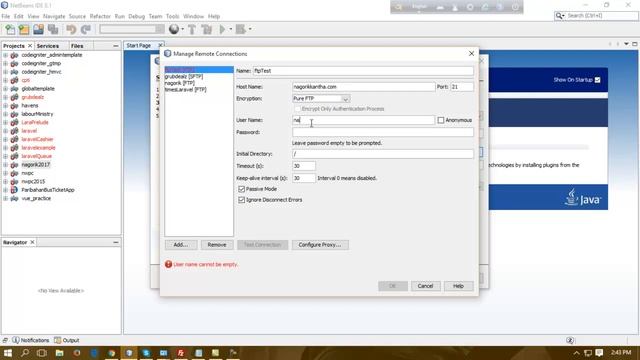Click the Configure Proxy... button
The width and height of the screenshot is (640, 360).
320,245
